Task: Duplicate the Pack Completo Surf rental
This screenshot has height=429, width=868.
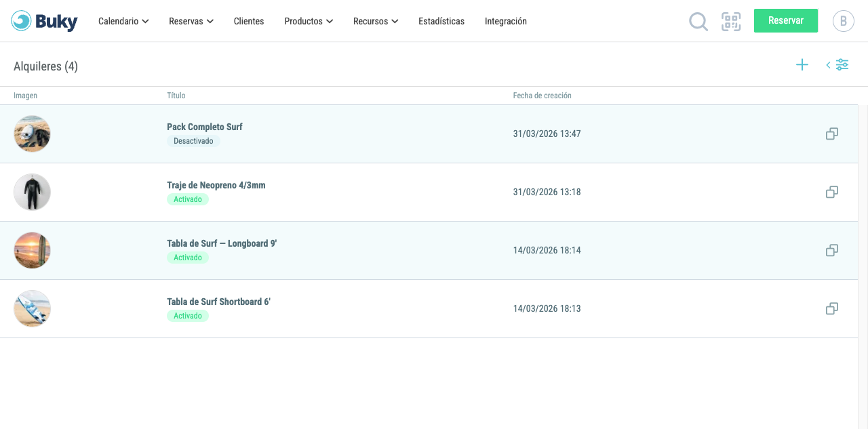Action: (832, 134)
